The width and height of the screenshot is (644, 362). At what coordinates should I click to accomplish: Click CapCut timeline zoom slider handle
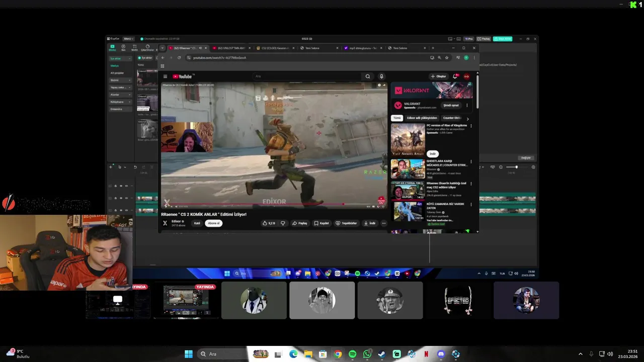pyautogui.click(x=516, y=167)
